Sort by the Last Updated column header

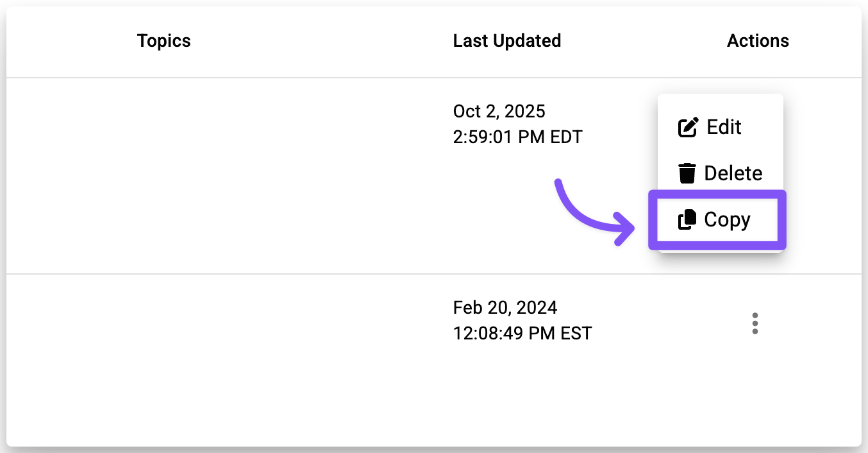pyautogui.click(x=506, y=41)
